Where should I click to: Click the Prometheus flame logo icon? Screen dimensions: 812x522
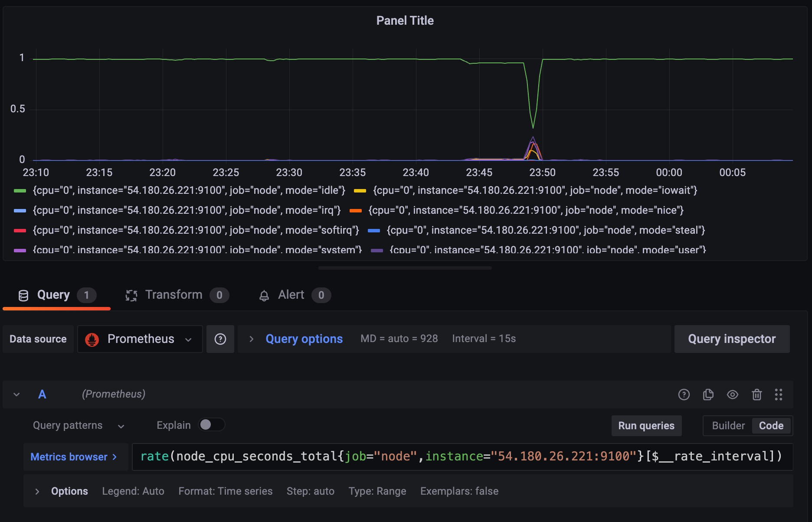tap(92, 339)
